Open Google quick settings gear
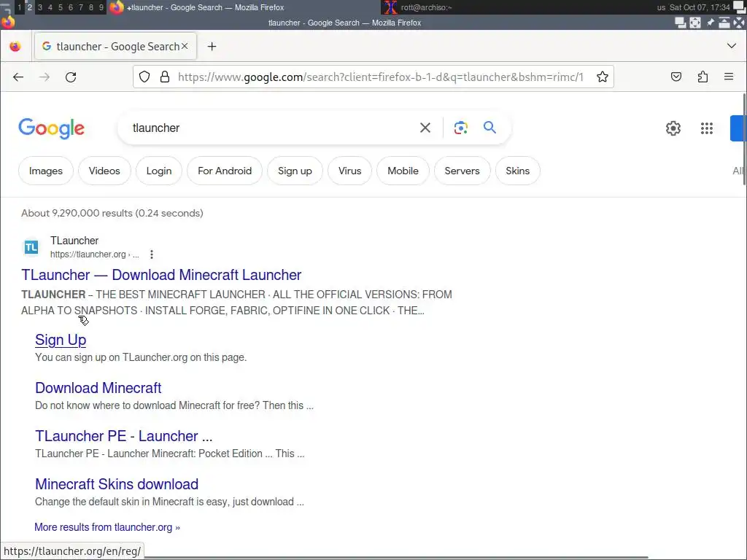 tap(673, 128)
